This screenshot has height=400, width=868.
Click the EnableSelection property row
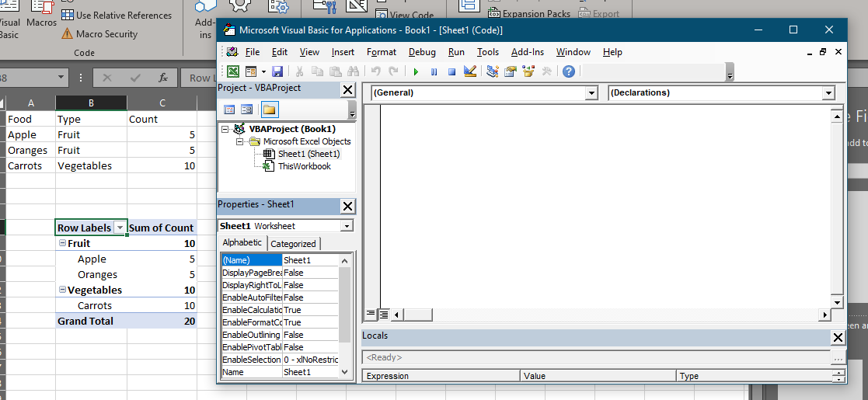[280, 360]
